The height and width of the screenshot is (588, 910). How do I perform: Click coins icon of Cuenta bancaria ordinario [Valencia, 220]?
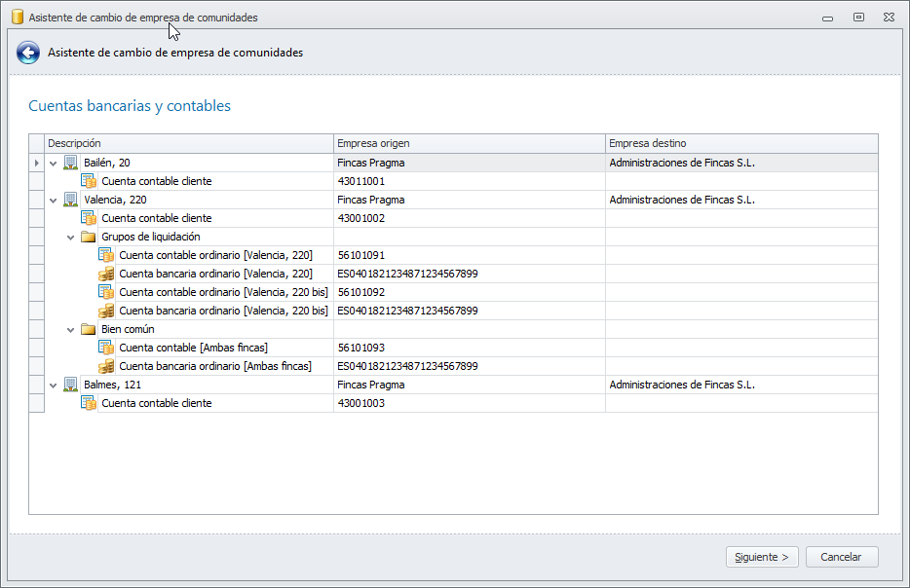[x=106, y=274]
